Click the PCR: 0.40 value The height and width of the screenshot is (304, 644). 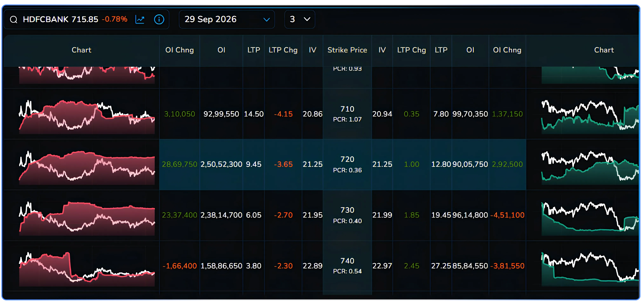coord(347,221)
